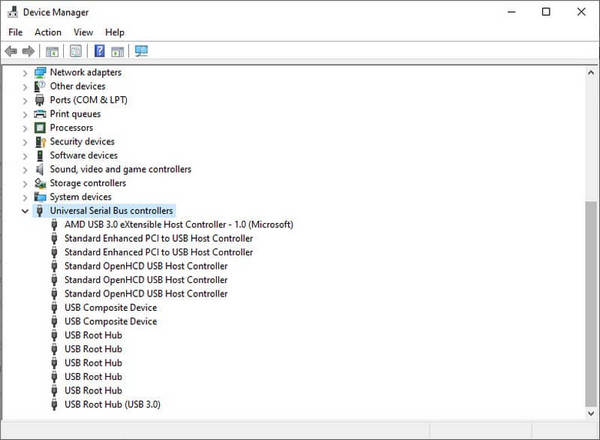Viewport: 600px width, 440px height.
Task: Select Sound, video and game controllers label
Action: pyautogui.click(x=120, y=169)
